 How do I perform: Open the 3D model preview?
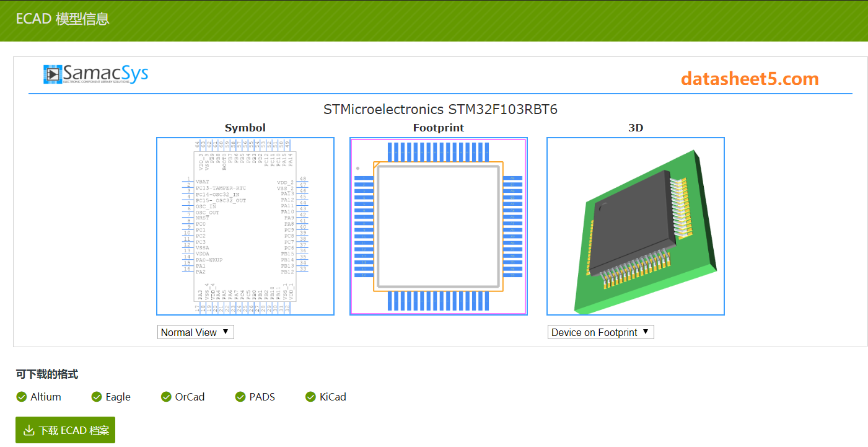[x=636, y=226]
